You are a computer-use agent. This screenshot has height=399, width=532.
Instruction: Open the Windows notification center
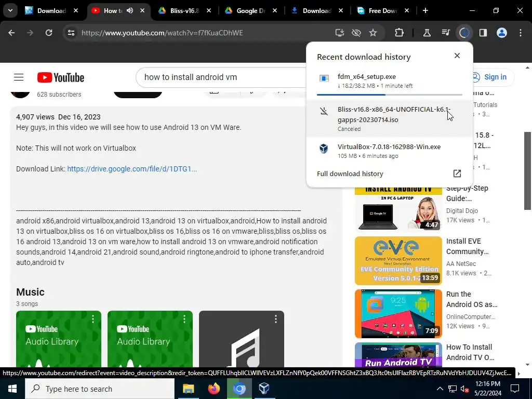pyautogui.click(x=515, y=389)
